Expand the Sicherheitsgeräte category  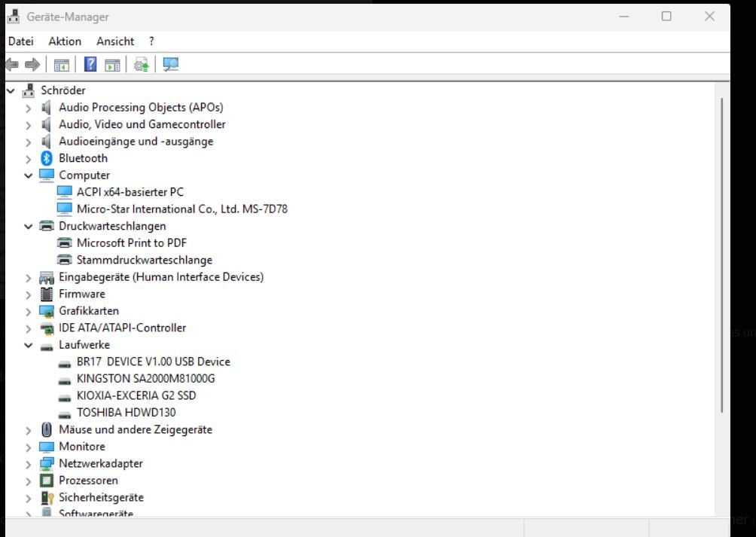(x=29, y=499)
